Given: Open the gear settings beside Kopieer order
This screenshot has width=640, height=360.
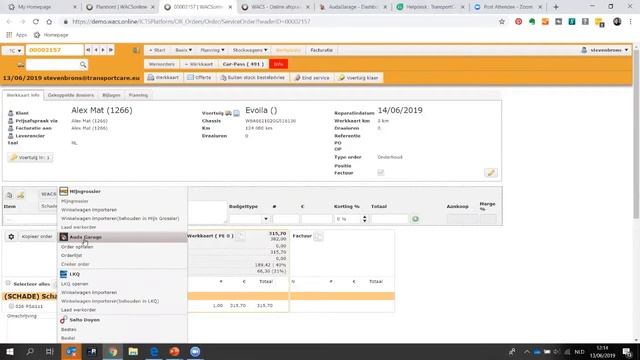Looking at the screenshot, I should tap(11, 237).
